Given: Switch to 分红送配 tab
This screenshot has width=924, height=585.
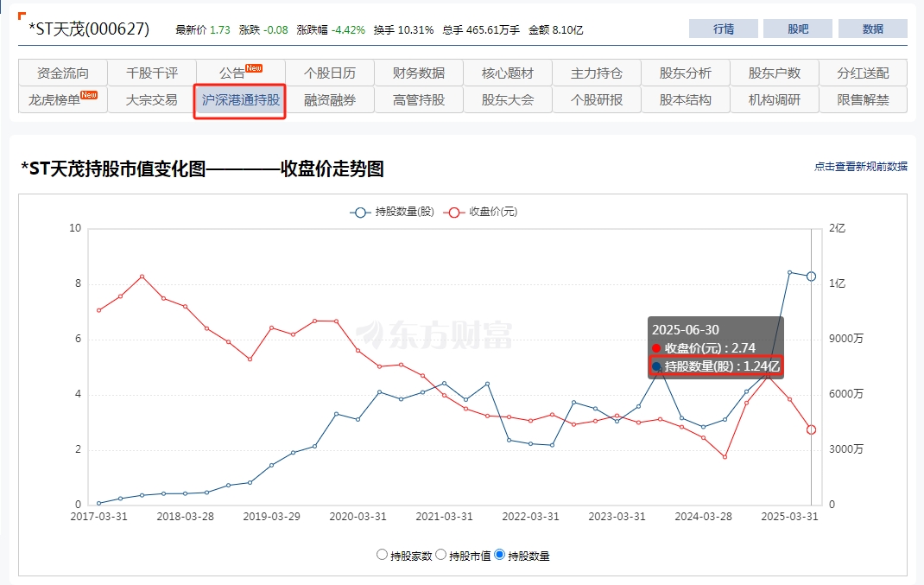Looking at the screenshot, I should point(864,73).
